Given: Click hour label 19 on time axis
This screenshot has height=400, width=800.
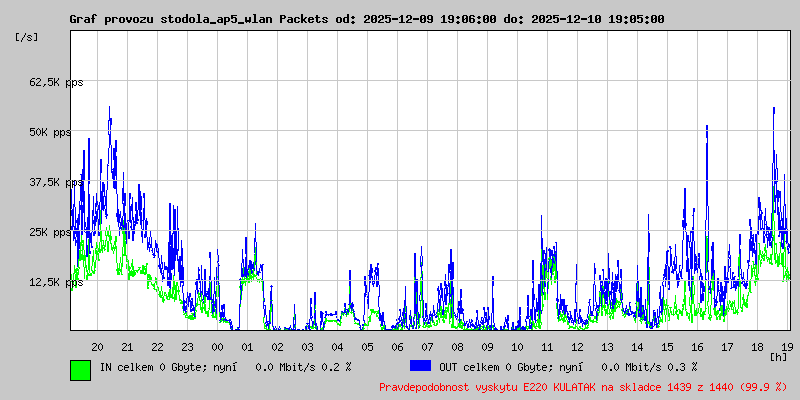Looking at the screenshot, I should (787, 347).
